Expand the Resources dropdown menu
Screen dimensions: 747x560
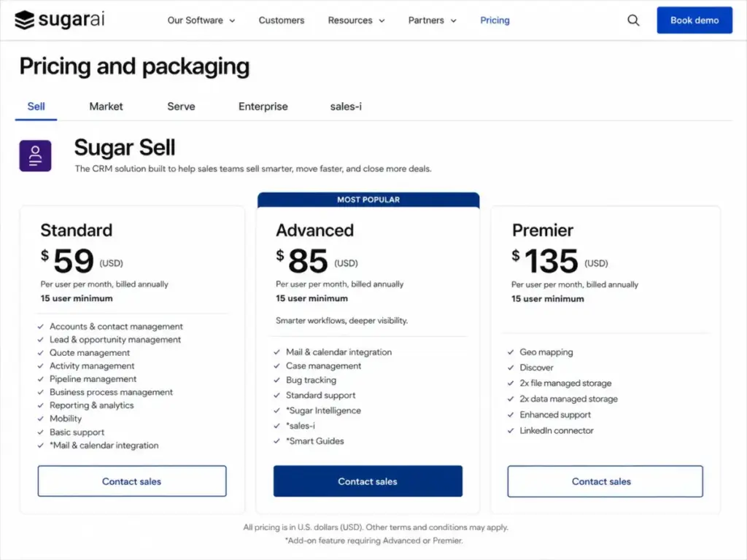356,20
